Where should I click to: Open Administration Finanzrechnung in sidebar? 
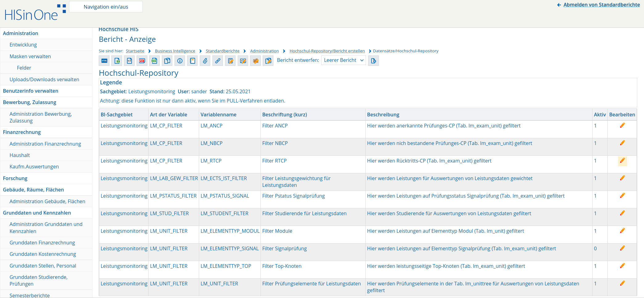click(x=46, y=144)
